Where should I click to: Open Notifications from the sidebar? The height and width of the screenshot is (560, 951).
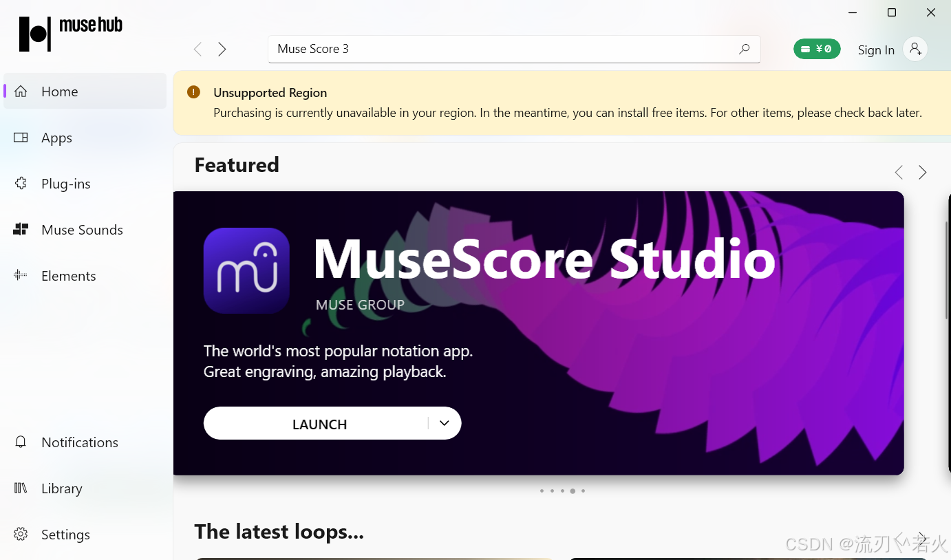[85, 442]
